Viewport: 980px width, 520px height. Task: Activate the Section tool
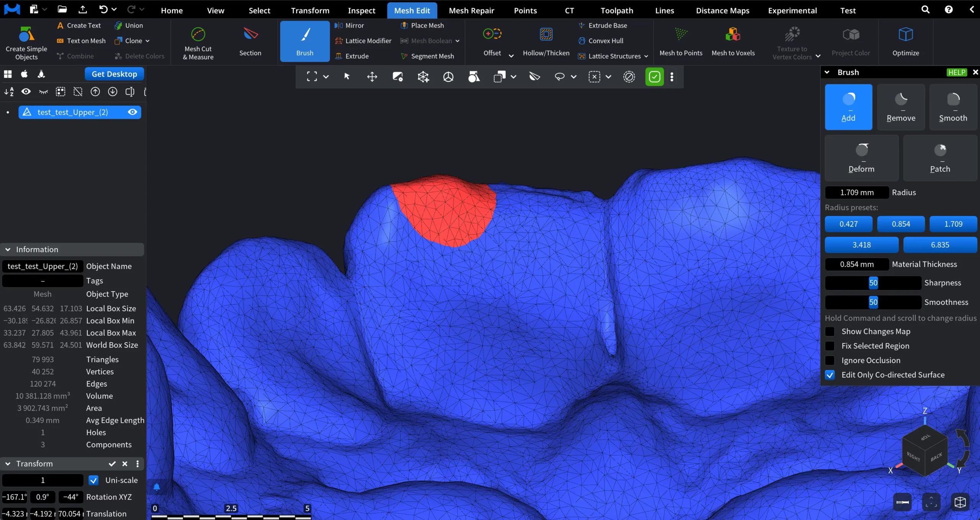pyautogui.click(x=250, y=41)
